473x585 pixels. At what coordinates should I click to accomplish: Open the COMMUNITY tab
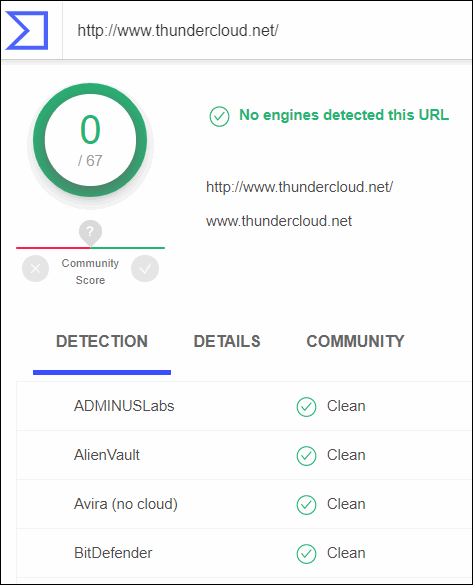click(355, 341)
